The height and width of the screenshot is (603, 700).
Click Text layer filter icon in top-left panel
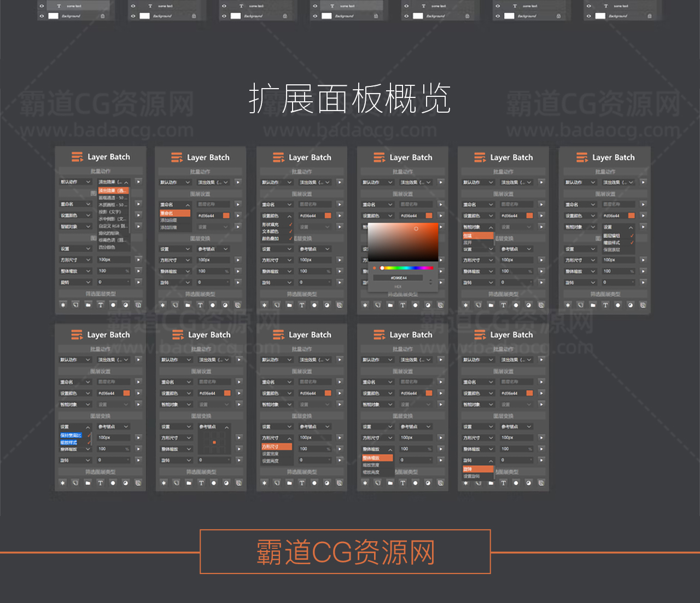(101, 305)
